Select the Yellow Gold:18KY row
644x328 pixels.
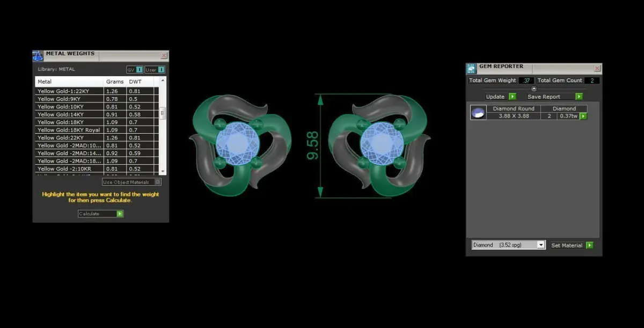98,122
